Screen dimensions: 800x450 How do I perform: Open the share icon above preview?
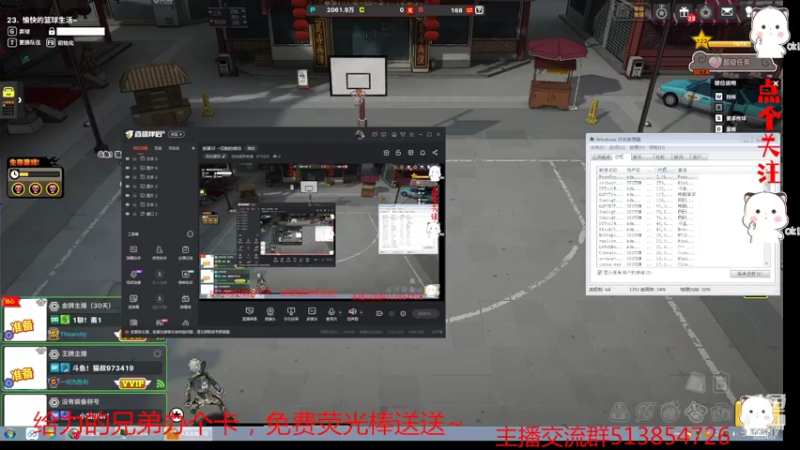(x=435, y=153)
